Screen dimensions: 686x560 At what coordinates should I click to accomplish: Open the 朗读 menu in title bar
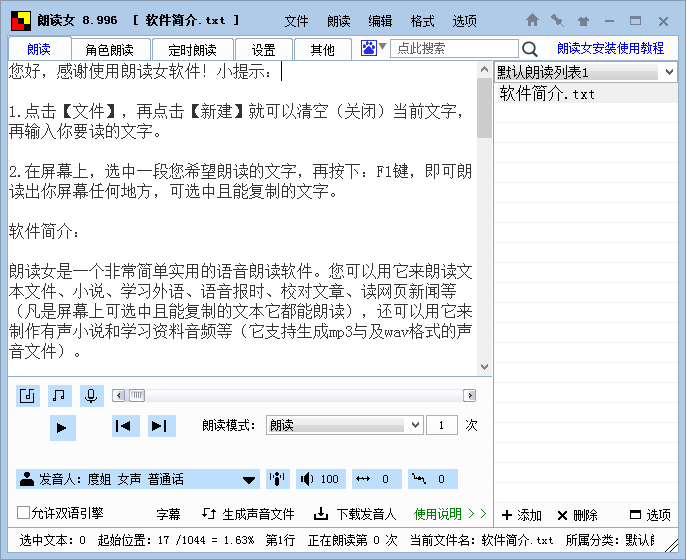pyautogui.click(x=338, y=21)
